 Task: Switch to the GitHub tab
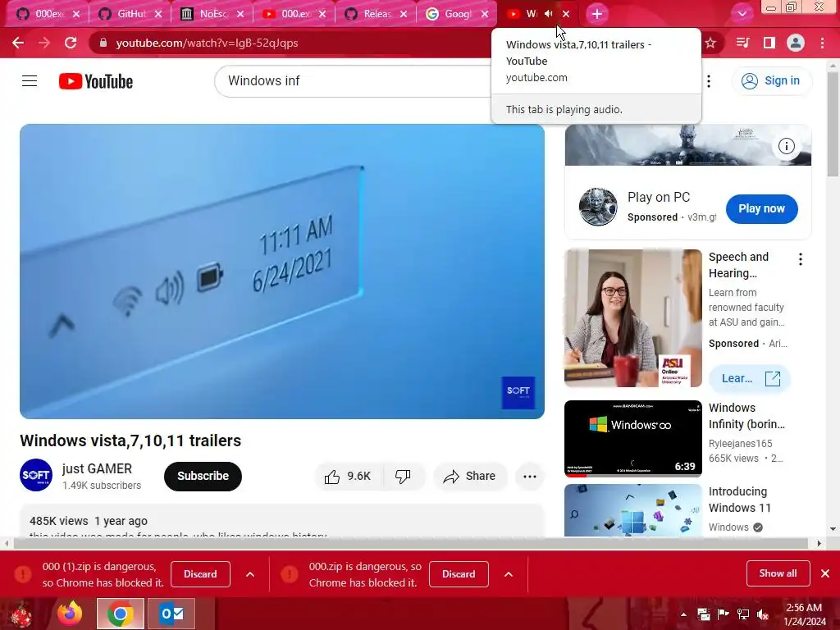(130, 14)
